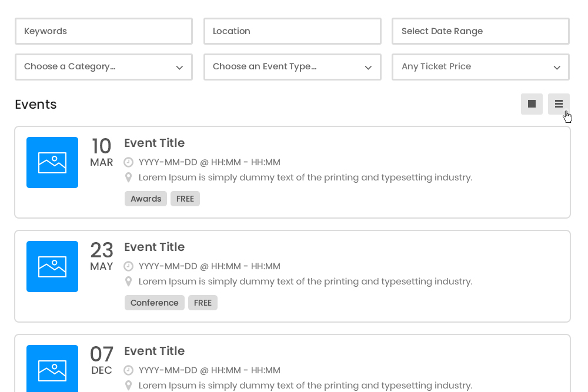This screenshot has width=588, height=392.
Task: Open the Choose an Event Type dropdown
Action: point(292,66)
